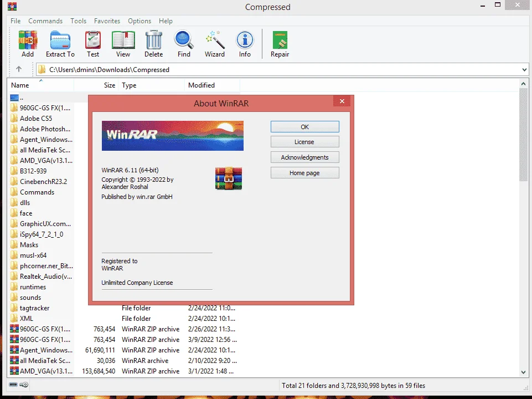Select the sounds folder row
The width and height of the screenshot is (532, 399).
(x=41, y=297)
